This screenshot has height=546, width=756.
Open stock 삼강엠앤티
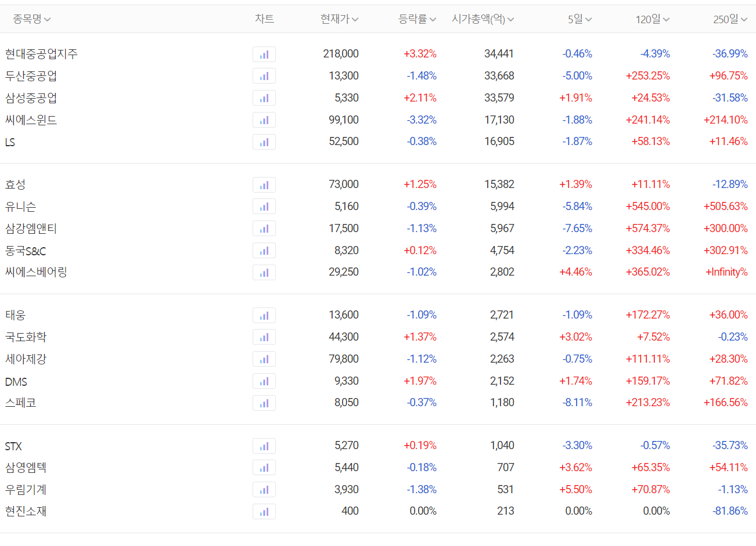pyautogui.click(x=31, y=229)
